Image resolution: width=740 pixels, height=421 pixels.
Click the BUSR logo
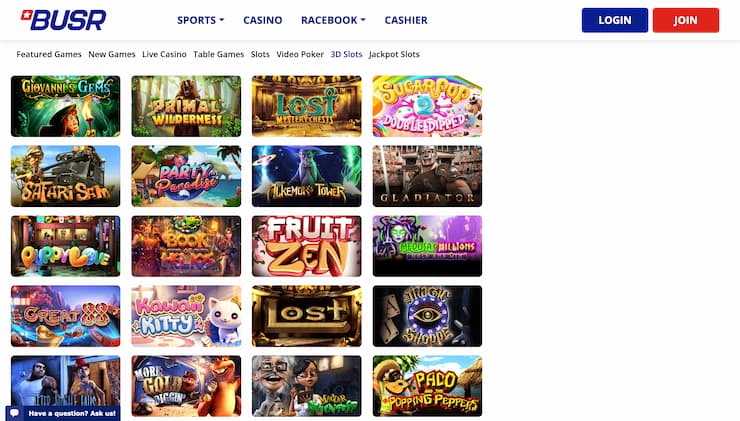point(64,20)
